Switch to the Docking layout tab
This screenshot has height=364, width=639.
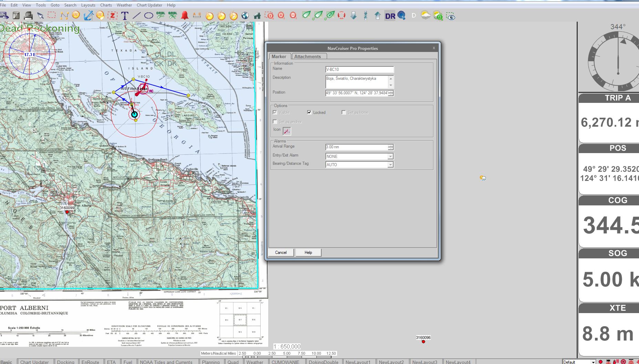[65, 362]
